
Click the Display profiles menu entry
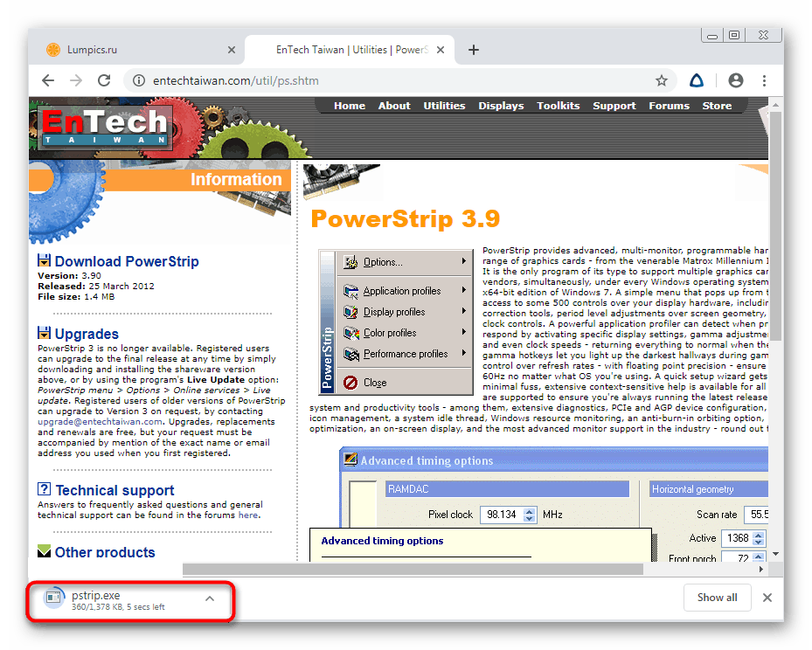(405, 312)
